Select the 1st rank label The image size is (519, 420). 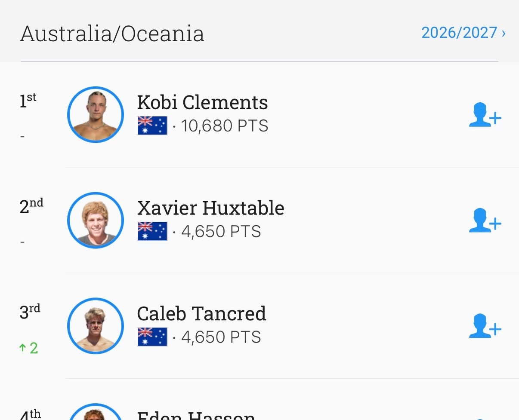click(x=28, y=100)
